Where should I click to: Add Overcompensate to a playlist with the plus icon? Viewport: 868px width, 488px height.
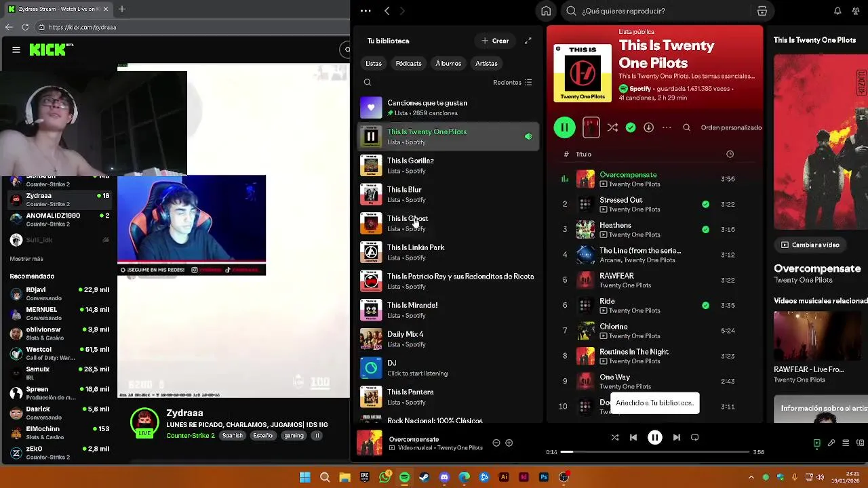click(x=509, y=443)
